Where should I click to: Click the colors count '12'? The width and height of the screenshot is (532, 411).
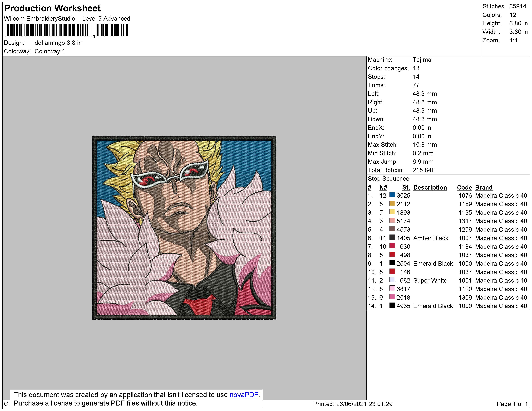tap(513, 15)
